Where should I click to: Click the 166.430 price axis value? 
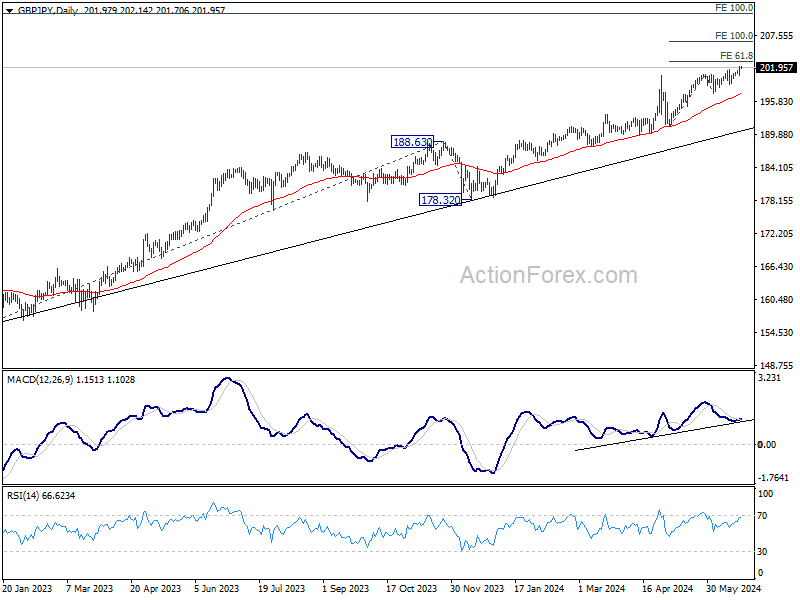tap(777, 267)
